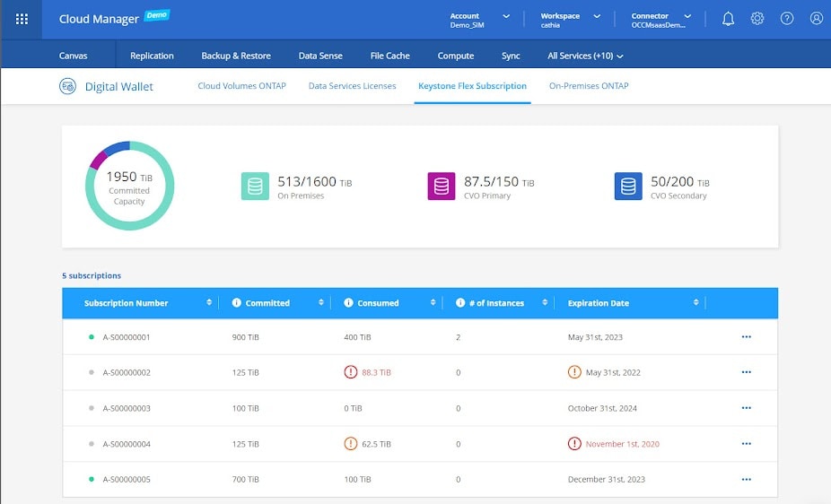Switch to Data Services Licenses tab
Screen dimensions: 831x504
tap(352, 86)
